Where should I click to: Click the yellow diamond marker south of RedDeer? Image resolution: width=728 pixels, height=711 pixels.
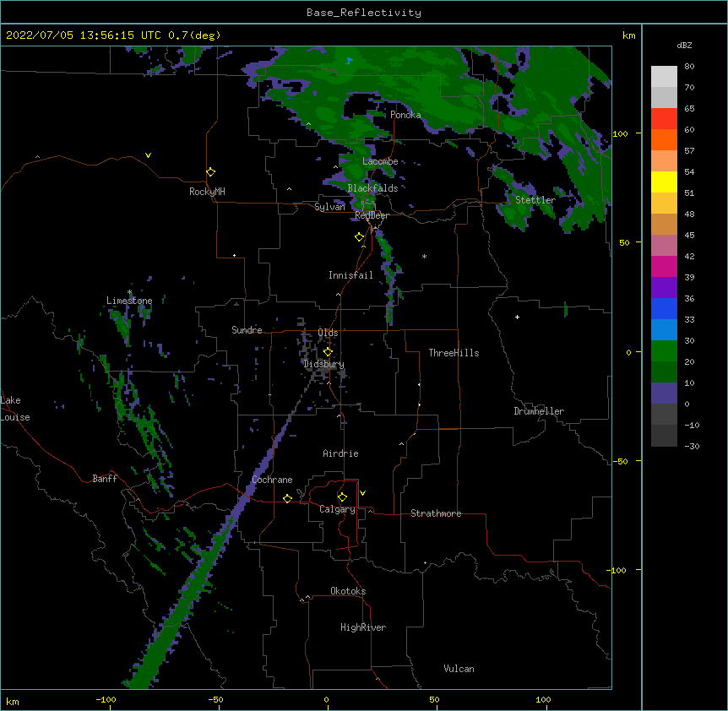(x=359, y=237)
